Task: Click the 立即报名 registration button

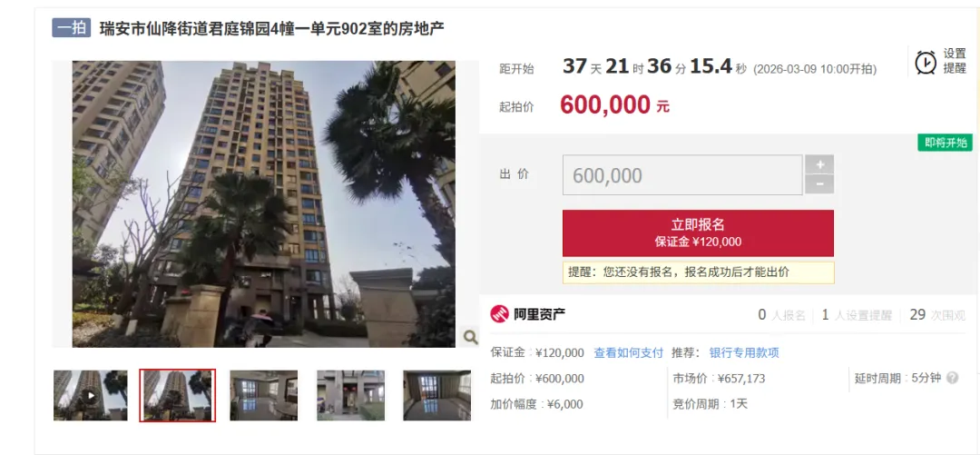Action: coord(698,232)
